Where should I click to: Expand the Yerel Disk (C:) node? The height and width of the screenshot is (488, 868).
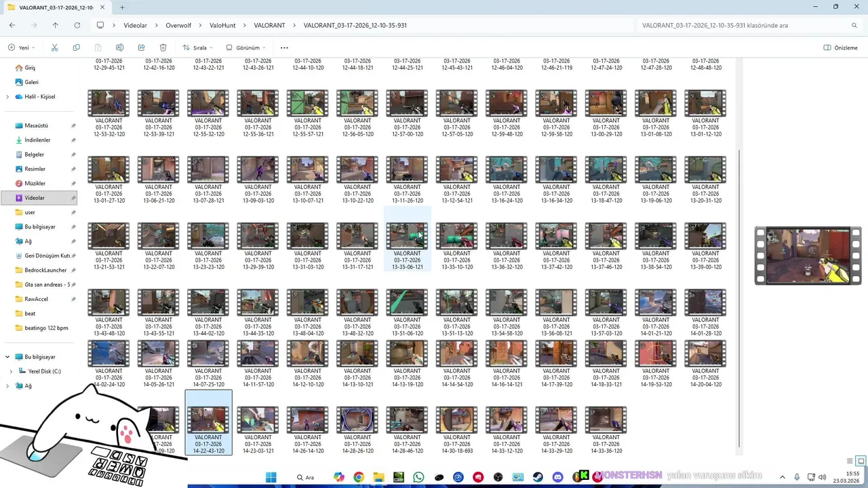click(11, 371)
